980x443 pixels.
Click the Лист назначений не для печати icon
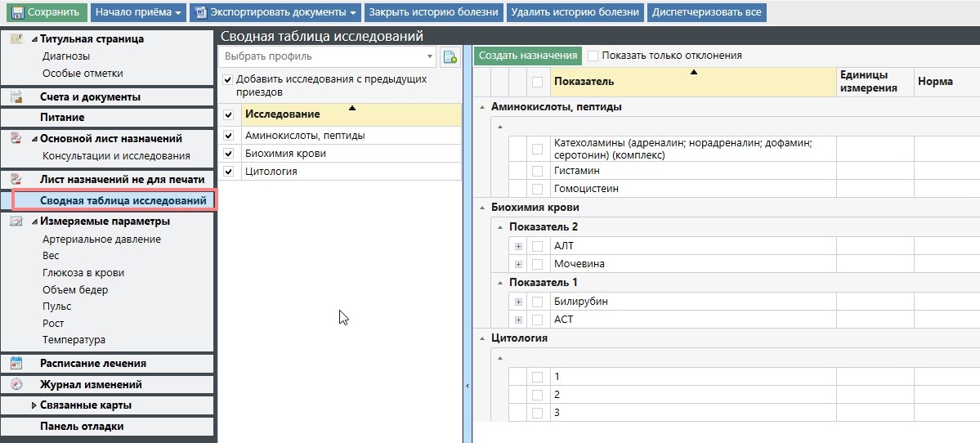point(16,179)
